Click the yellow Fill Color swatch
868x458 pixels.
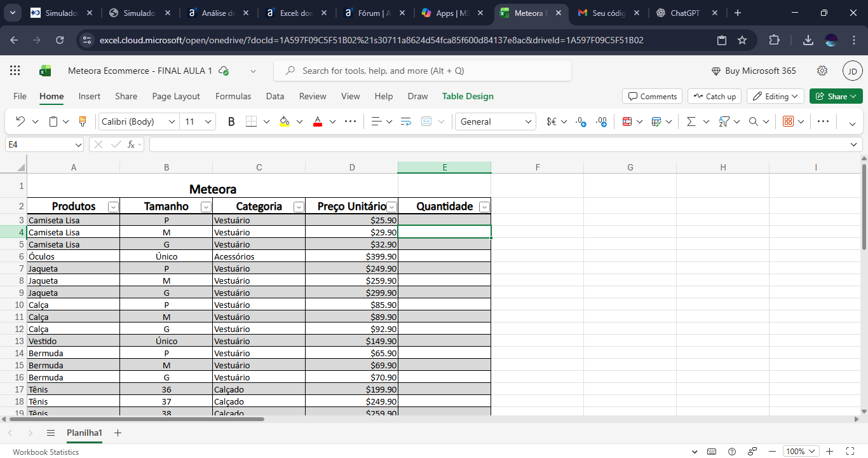(x=284, y=121)
